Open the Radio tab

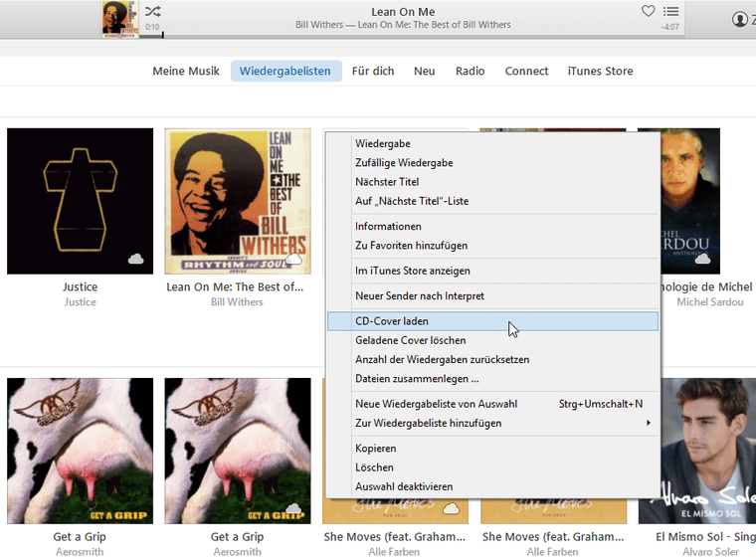coord(471,71)
